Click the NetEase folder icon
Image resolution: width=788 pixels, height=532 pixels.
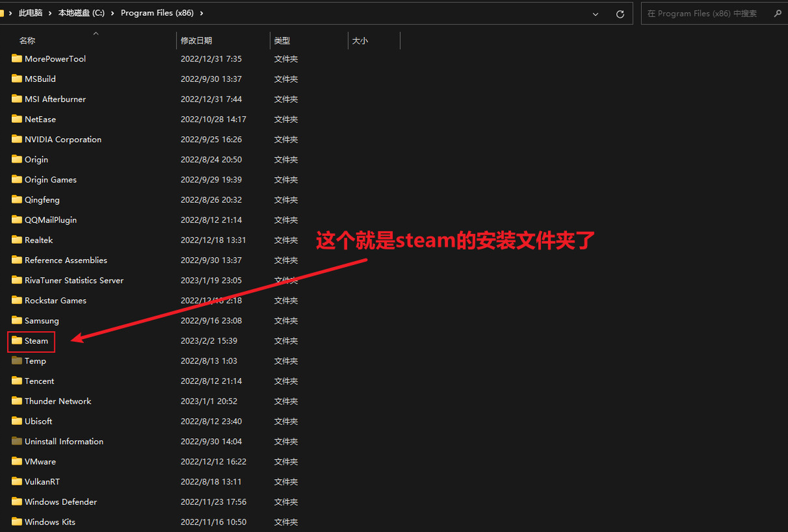pyautogui.click(x=17, y=119)
